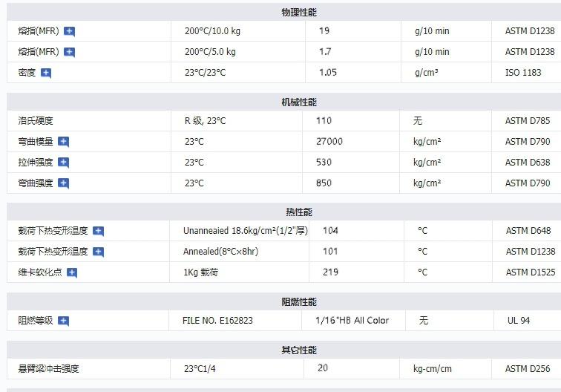The width and height of the screenshot is (561, 392).
Task: Select the 机械性能 section header
Action: tap(299, 102)
